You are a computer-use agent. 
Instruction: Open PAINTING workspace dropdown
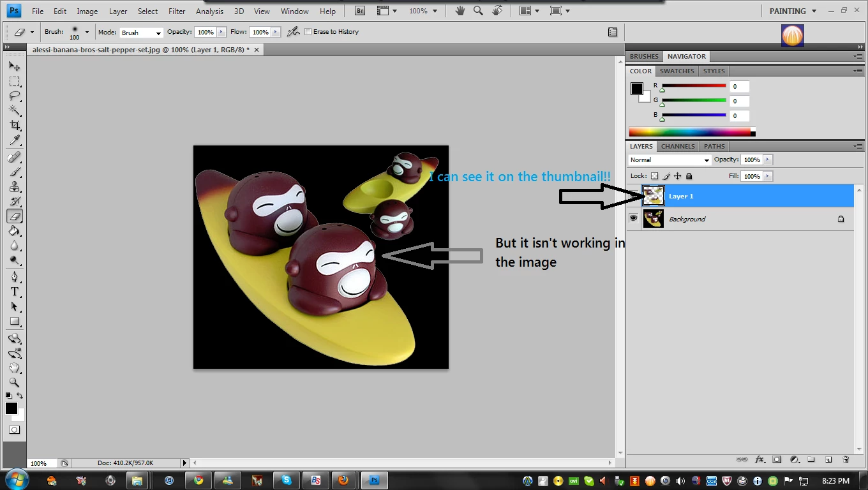click(793, 11)
